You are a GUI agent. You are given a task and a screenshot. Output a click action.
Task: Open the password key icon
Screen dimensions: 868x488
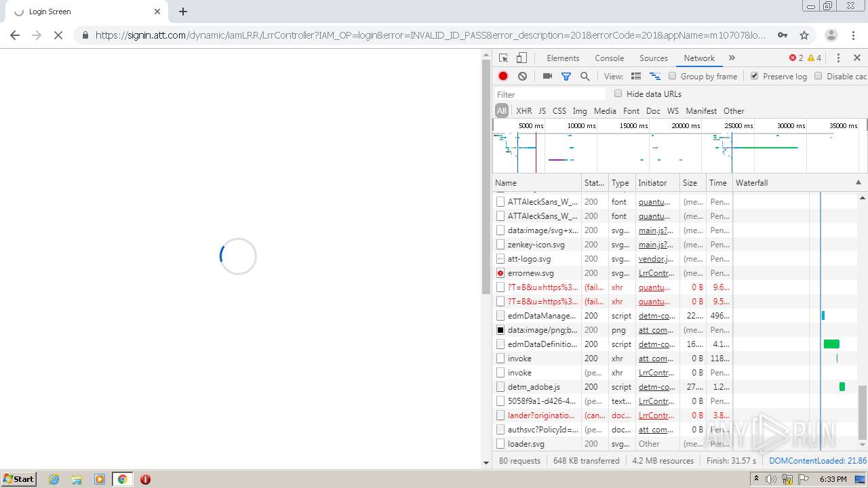pyautogui.click(x=783, y=35)
